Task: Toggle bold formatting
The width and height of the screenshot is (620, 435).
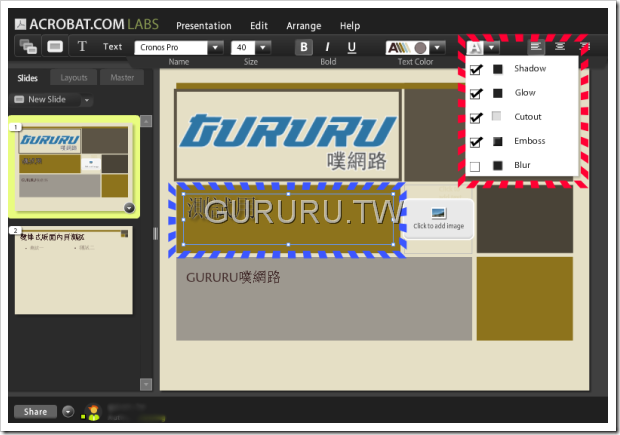Action: (304, 47)
